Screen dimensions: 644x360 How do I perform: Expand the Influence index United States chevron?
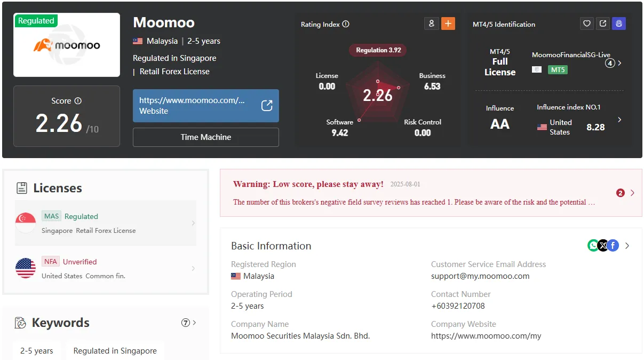(619, 120)
